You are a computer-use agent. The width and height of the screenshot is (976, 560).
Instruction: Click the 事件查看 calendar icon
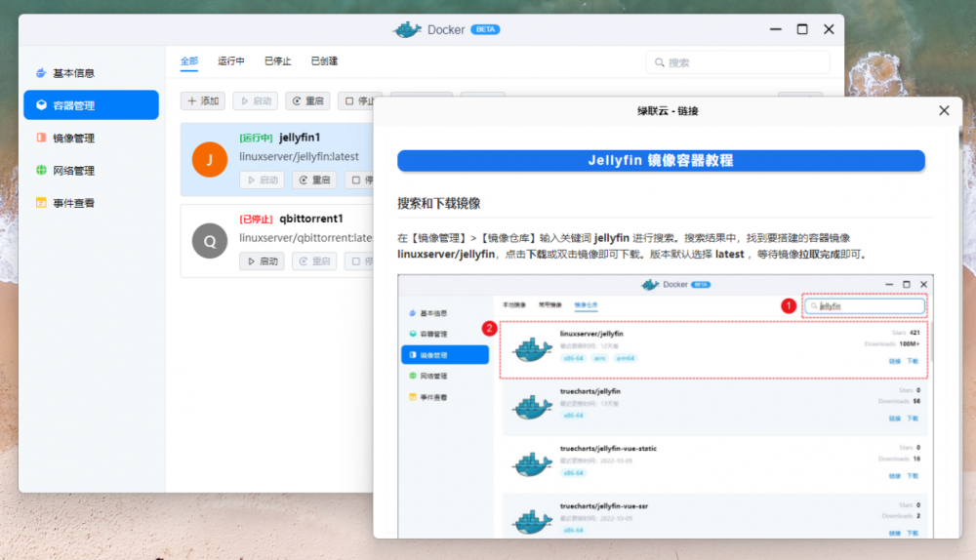(x=41, y=203)
